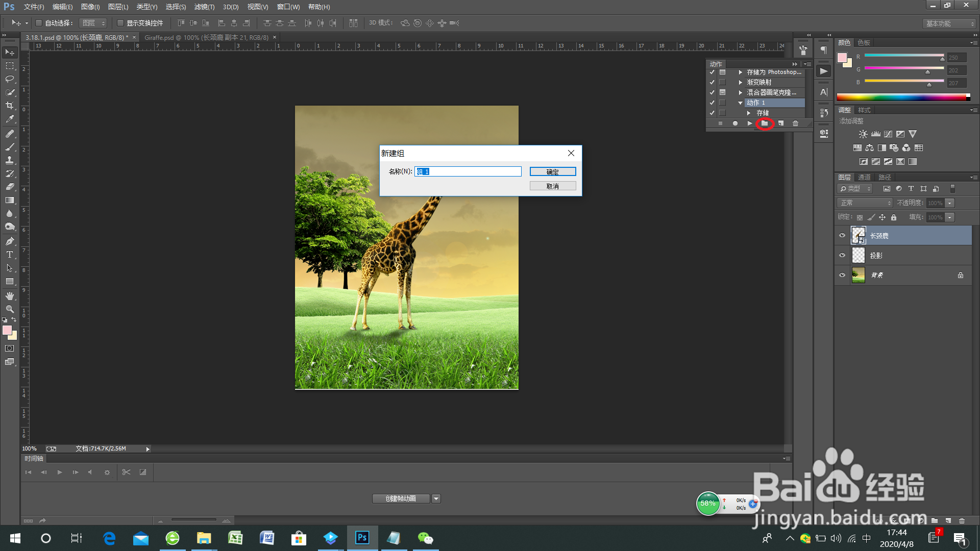
Task: Select the Crop tool
Action: [10, 106]
